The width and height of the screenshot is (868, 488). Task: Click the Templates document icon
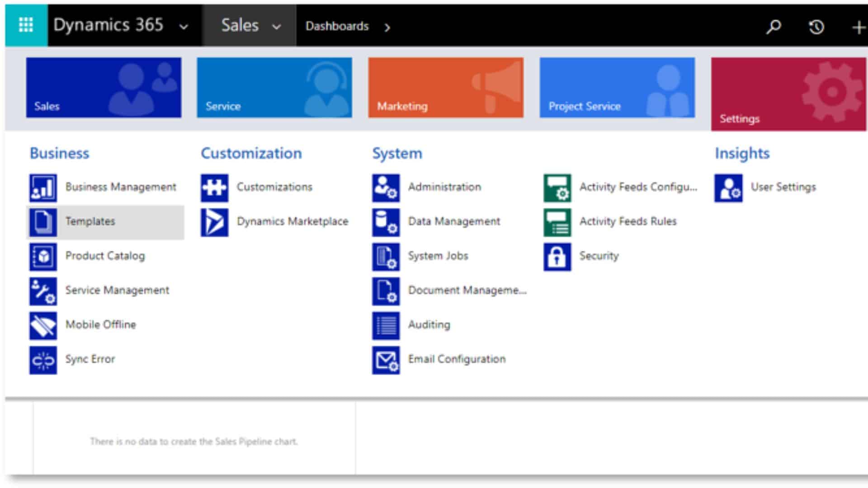(x=43, y=222)
